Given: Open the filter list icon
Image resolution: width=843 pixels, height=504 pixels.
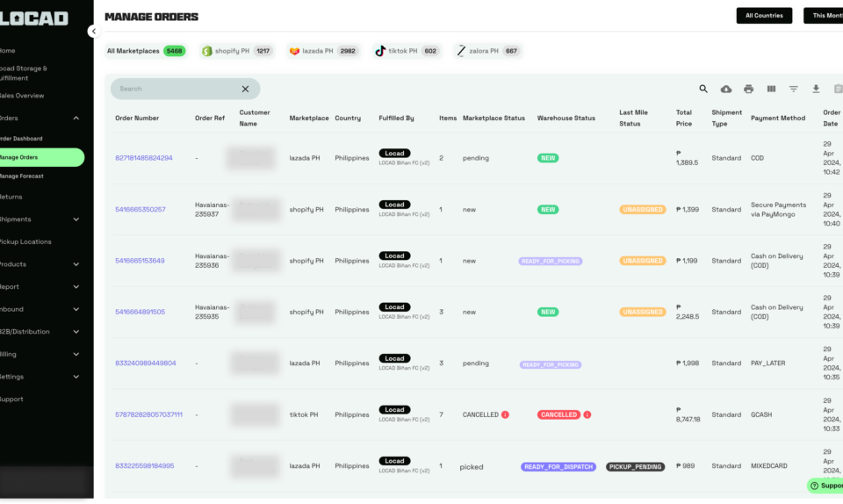Looking at the screenshot, I should [793, 89].
